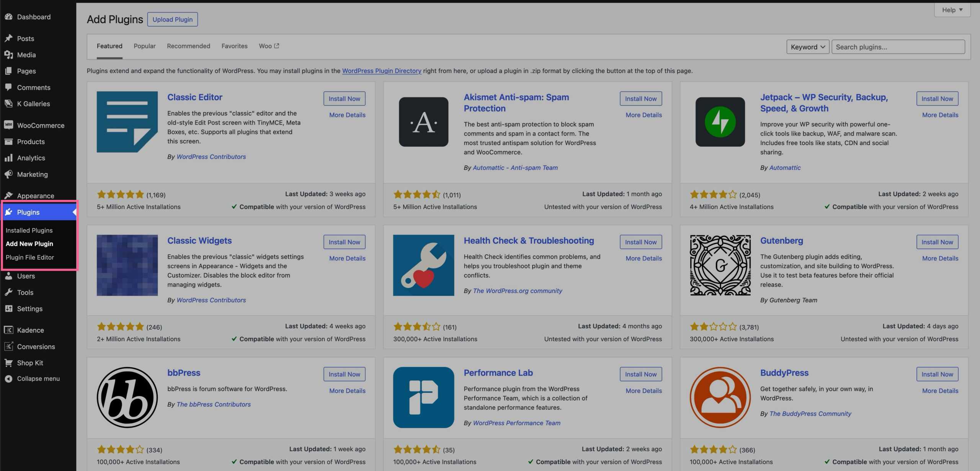The width and height of the screenshot is (980, 471).
Task: Open the Jetpack plugin title link
Action: pos(824,103)
